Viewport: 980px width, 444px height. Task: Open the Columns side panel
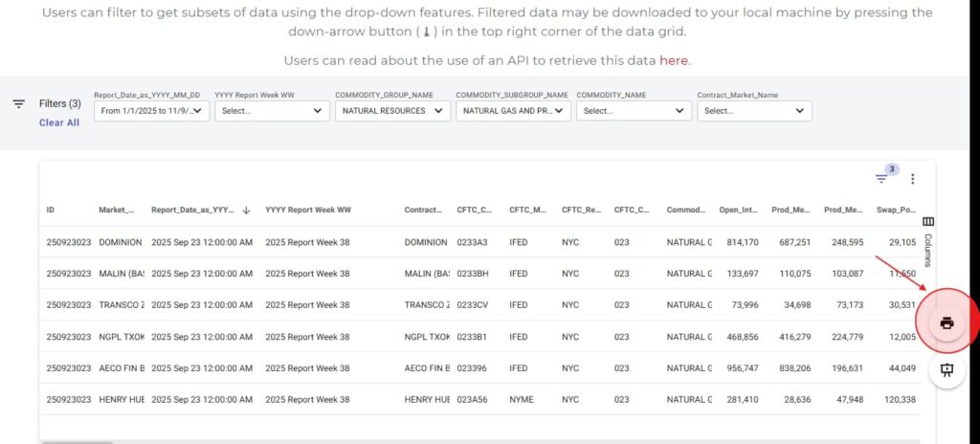(927, 239)
